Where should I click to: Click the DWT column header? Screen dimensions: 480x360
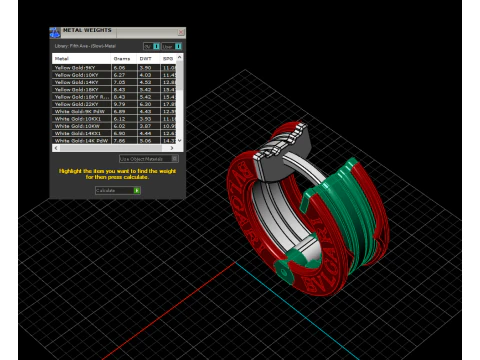[148, 59]
